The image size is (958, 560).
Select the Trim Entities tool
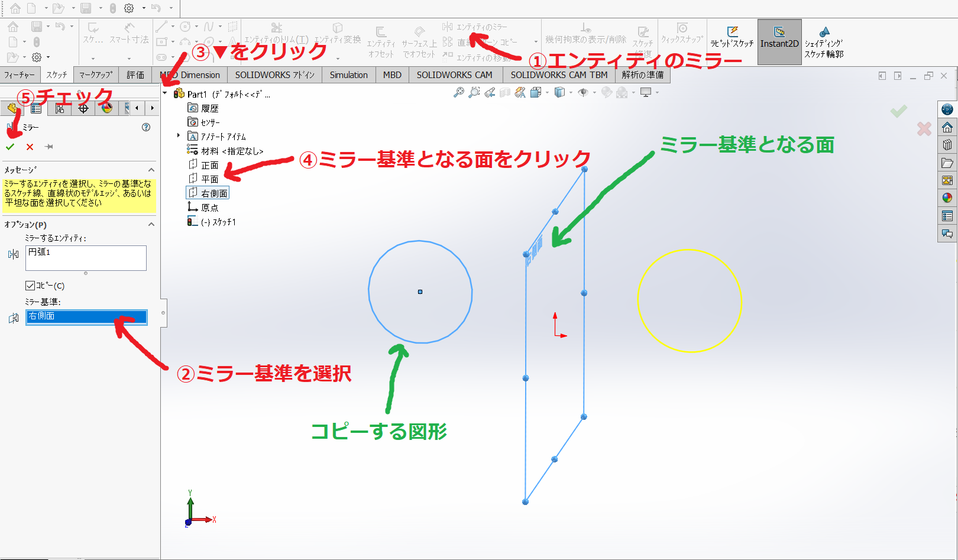(276, 33)
